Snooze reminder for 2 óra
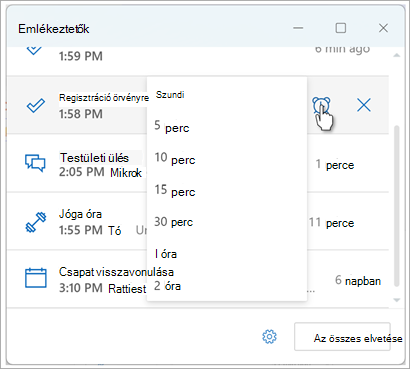The height and width of the screenshot is (369, 410). tap(227, 286)
